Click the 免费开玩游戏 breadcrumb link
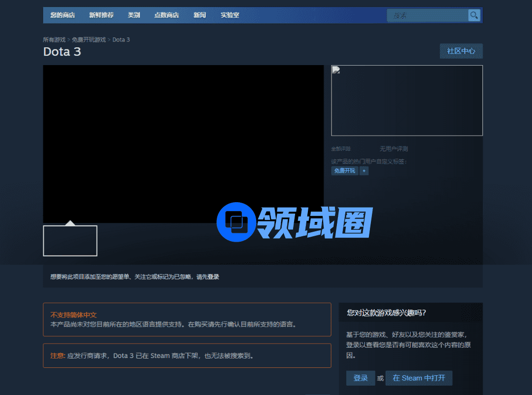The width and height of the screenshot is (532, 395). pyautogui.click(x=89, y=39)
